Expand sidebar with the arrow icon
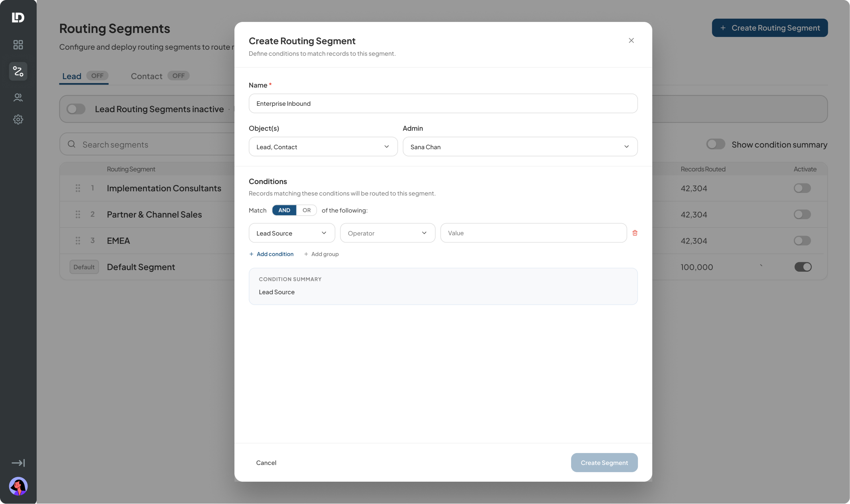The image size is (850, 504). click(18, 463)
